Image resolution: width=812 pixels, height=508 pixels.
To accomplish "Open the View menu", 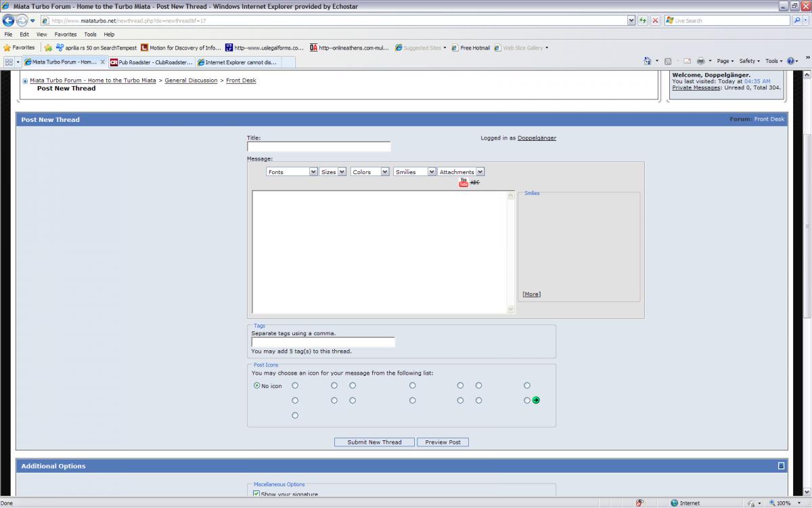I will coord(42,34).
